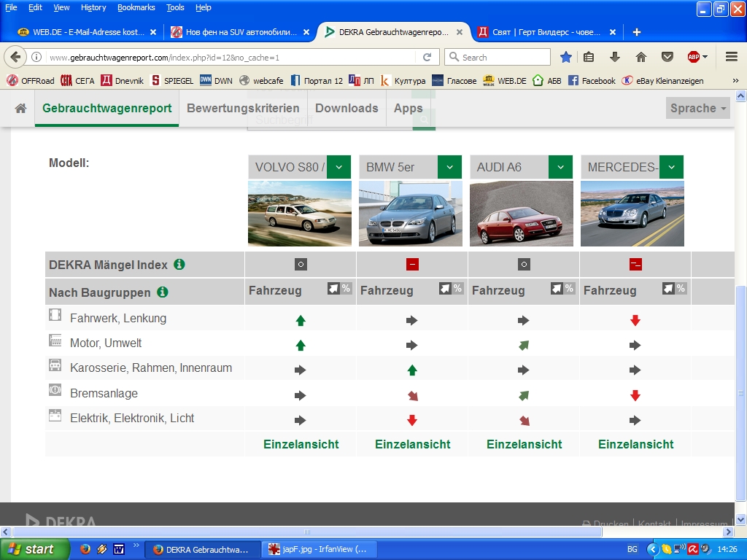The height and width of the screenshot is (560, 747).
Task: Click info icon next to DEKRA Mängel Index
Action: (179, 265)
